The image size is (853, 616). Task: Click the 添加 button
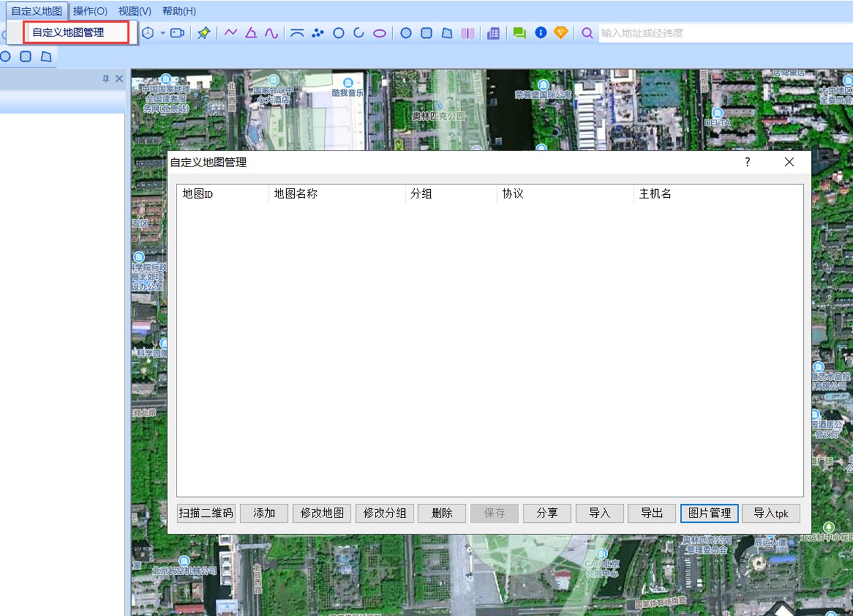click(x=264, y=513)
